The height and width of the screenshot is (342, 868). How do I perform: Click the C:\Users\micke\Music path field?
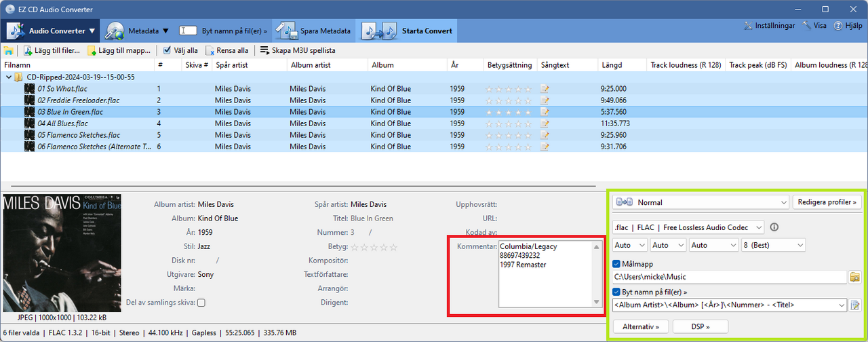(730, 277)
